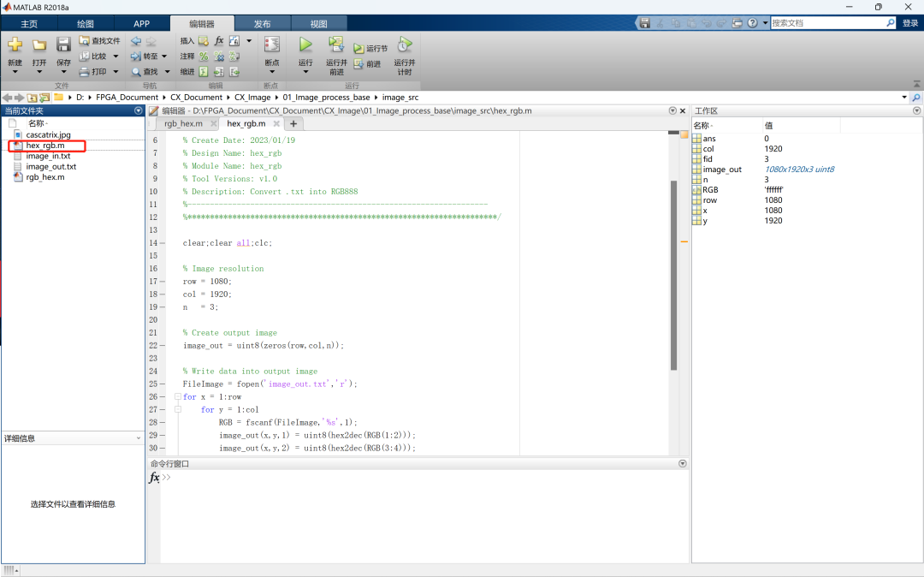924x577 pixels.
Task: Collapse the for y loop code fold
Action: [x=178, y=410]
